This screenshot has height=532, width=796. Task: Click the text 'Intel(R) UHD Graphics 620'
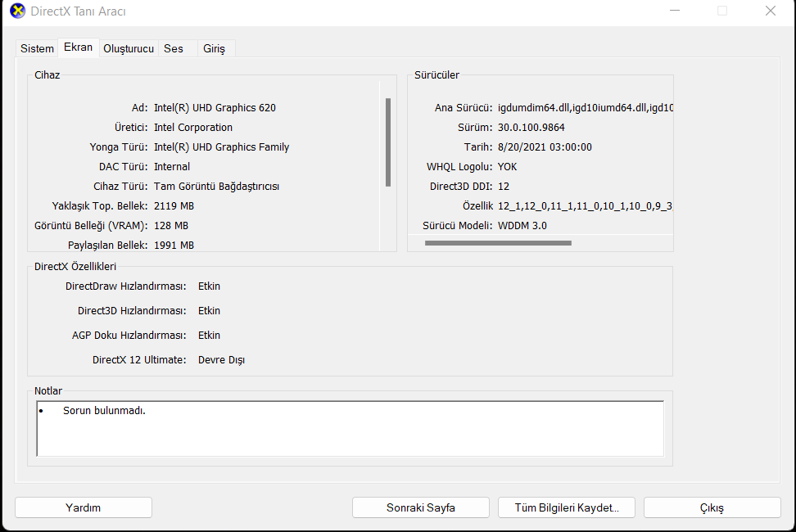[215, 107]
